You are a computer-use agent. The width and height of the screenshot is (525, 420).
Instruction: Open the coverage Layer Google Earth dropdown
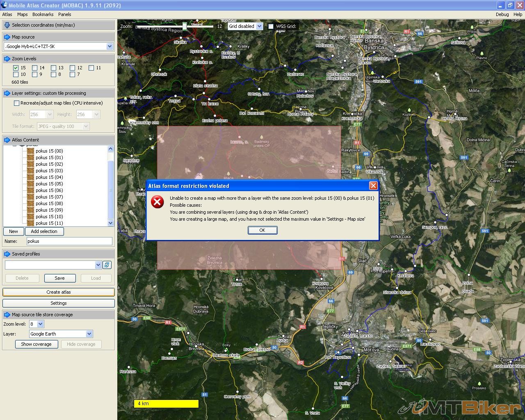click(x=89, y=334)
